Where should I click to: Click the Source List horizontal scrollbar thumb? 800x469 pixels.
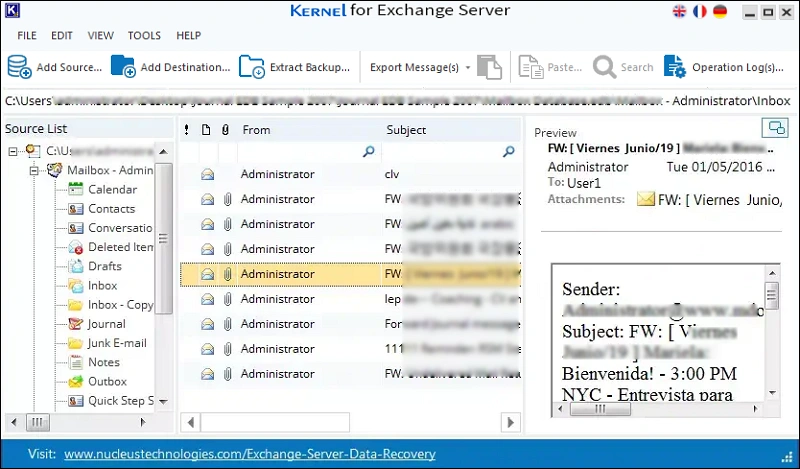(x=38, y=423)
